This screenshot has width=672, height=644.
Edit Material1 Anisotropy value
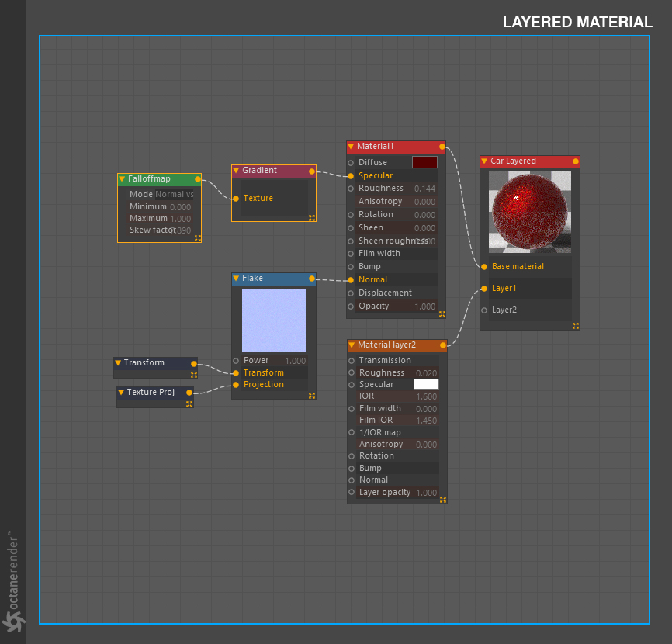point(424,202)
